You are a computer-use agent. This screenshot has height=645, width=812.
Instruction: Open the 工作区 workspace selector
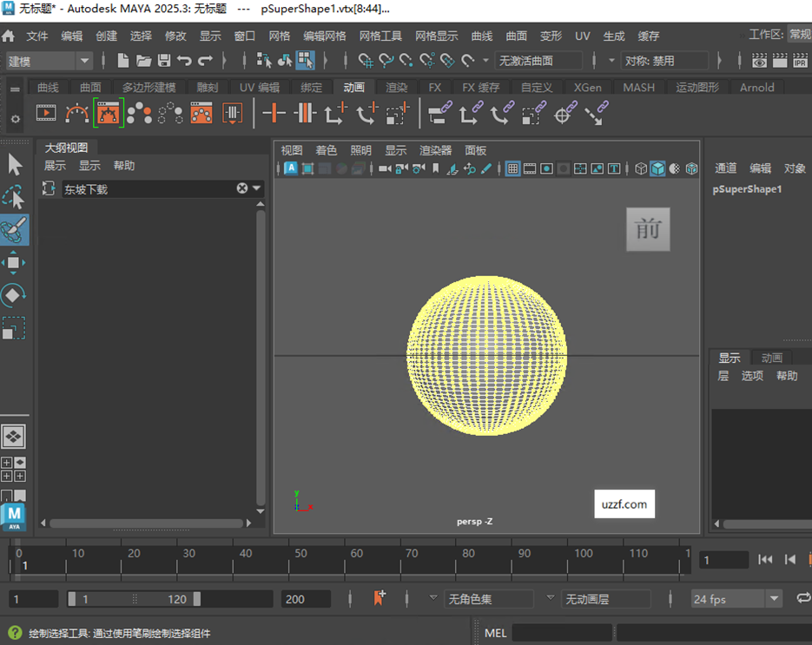(799, 35)
